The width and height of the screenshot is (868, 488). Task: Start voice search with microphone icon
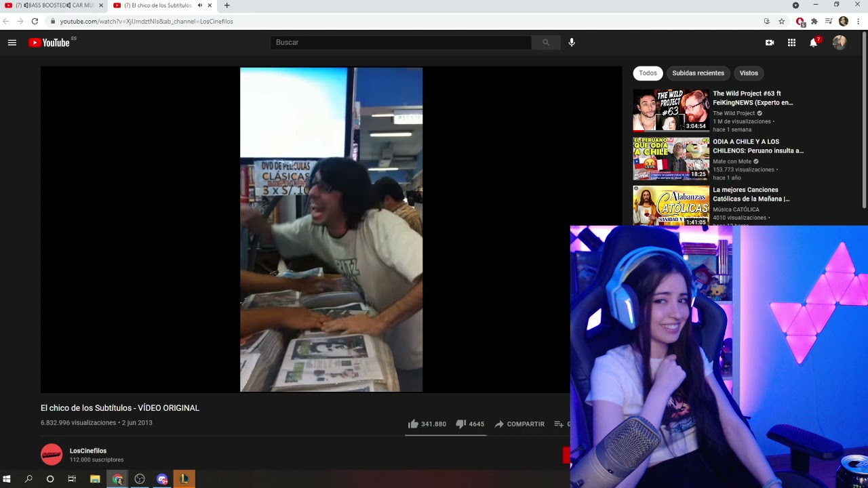click(x=572, y=43)
